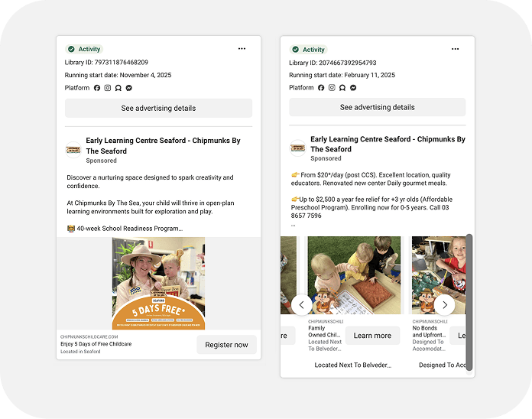
Task: Click the Facebook platform icon on the November 4 ad
Action: 97,88
